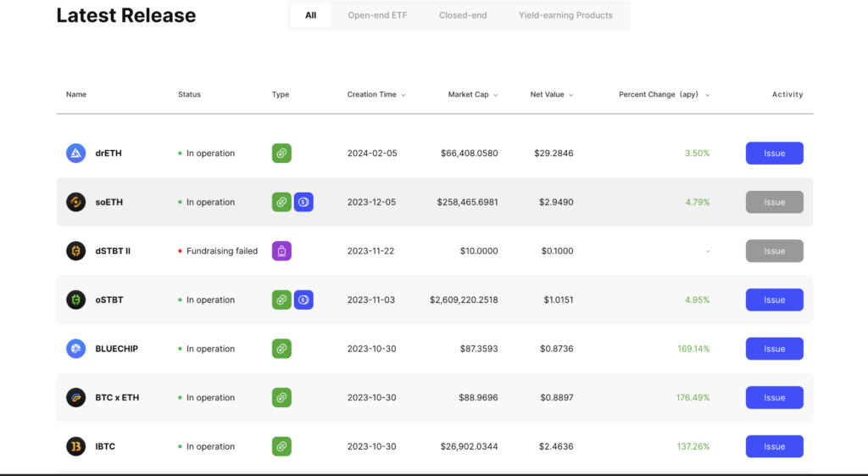The image size is (868, 476).
Task: Click the oSTBT name text
Action: coord(109,300)
